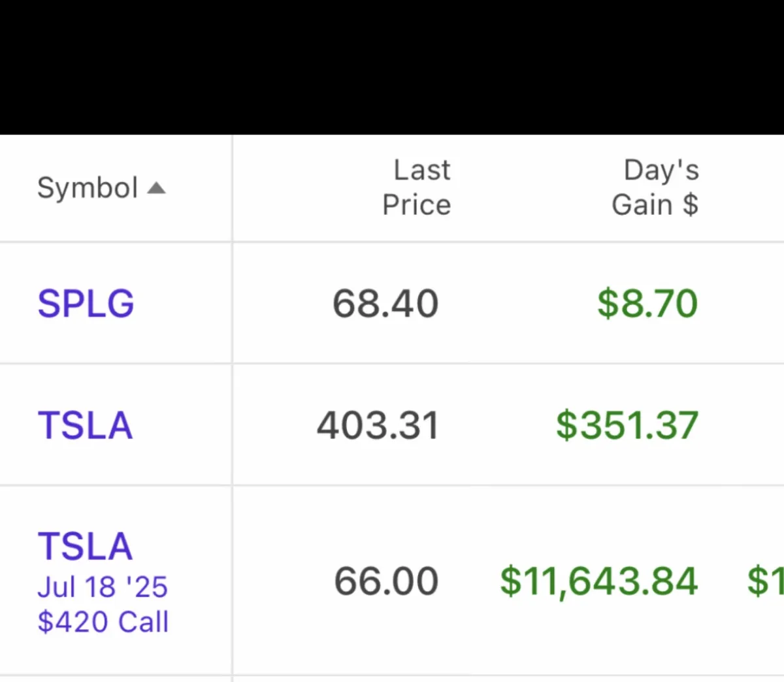Screen dimensions: 784x682
Task: Click the sort arrow next to Symbol
Action: coord(156,188)
